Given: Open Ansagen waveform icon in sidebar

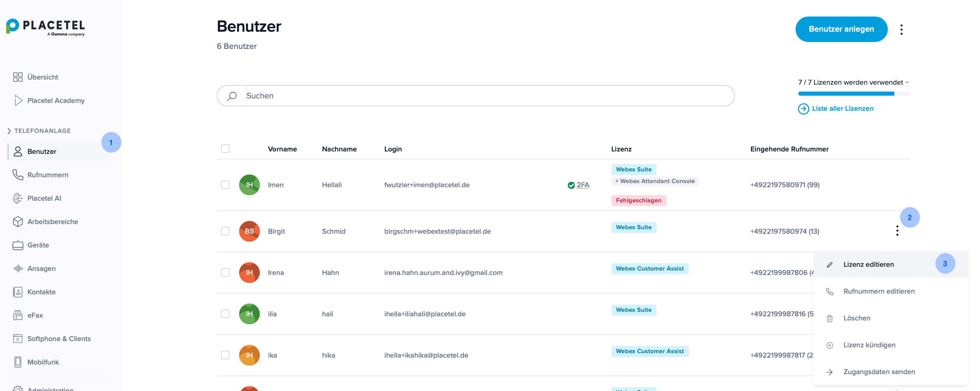Looking at the screenshot, I should coord(18,268).
